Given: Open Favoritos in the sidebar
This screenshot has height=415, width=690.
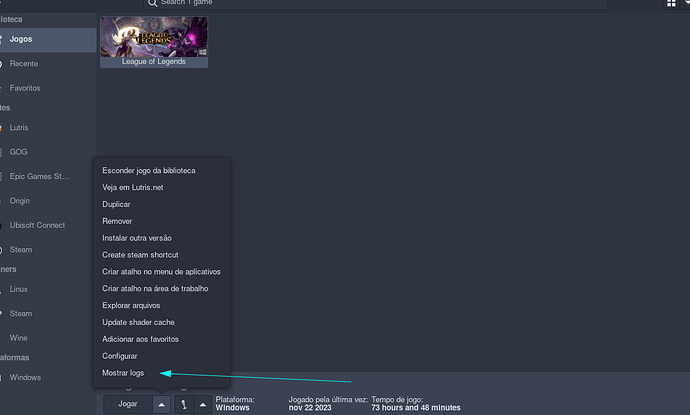Looking at the screenshot, I should point(25,88).
